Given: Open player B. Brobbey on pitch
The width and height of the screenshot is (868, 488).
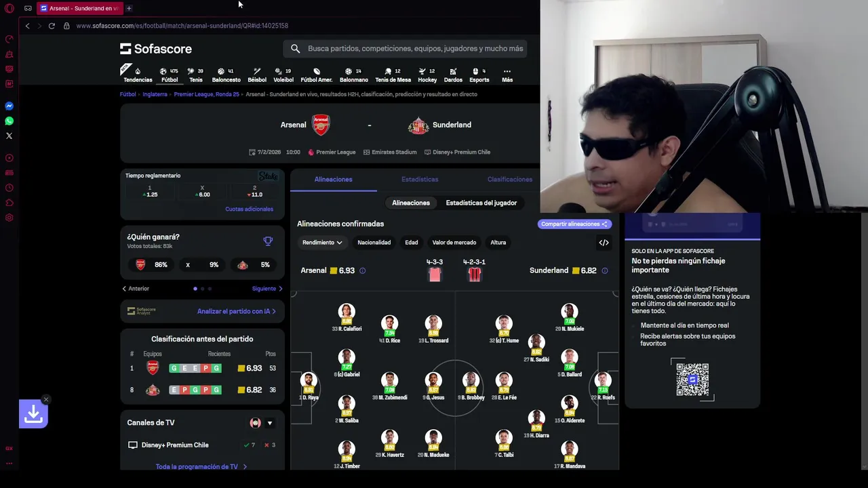Looking at the screenshot, I should coord(471,386).
